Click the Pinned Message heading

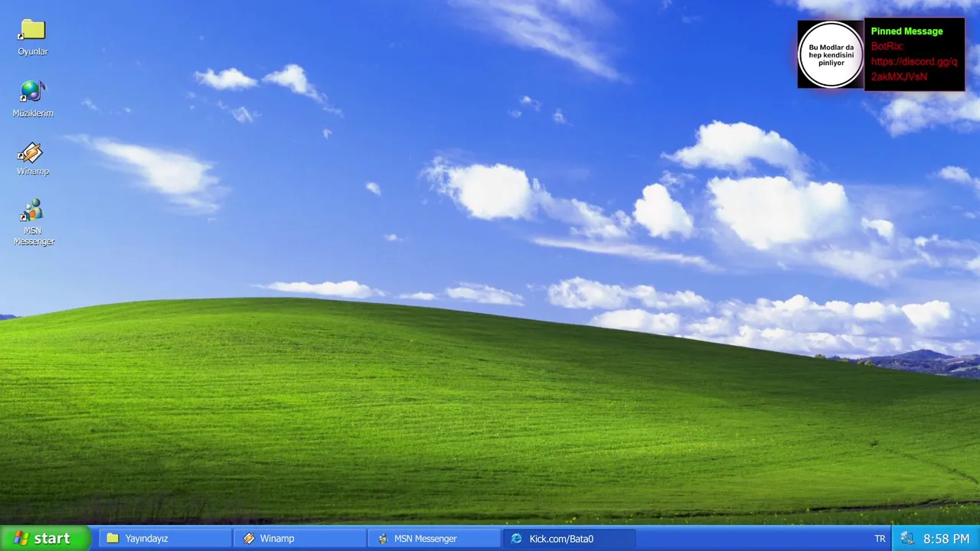click(x=906, y=31)
